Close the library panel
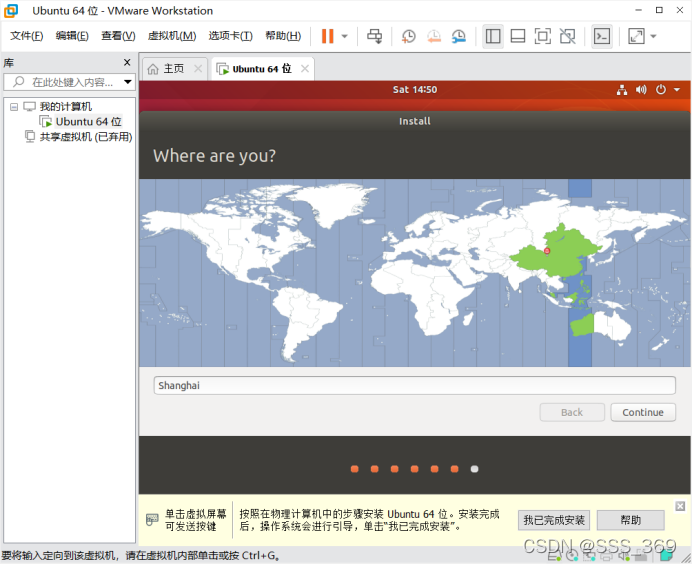Viewport: 692px width, 565px height. tap(127, 63)
